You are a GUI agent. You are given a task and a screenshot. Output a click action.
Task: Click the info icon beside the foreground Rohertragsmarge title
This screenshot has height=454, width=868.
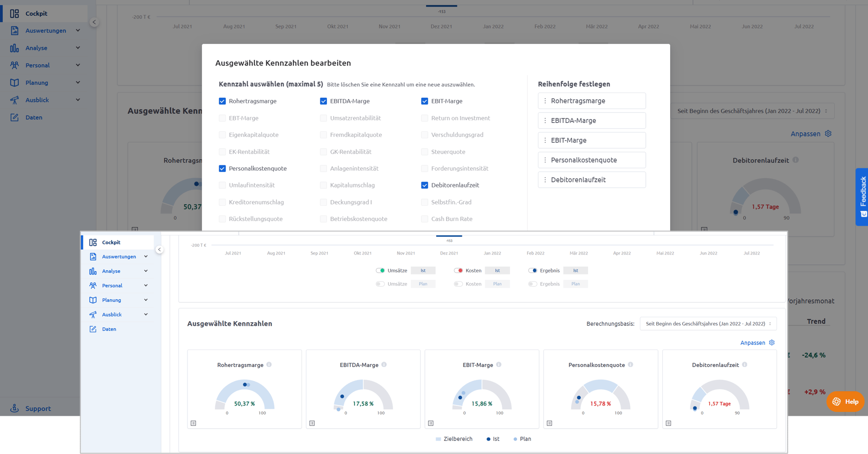pos(269,365)
